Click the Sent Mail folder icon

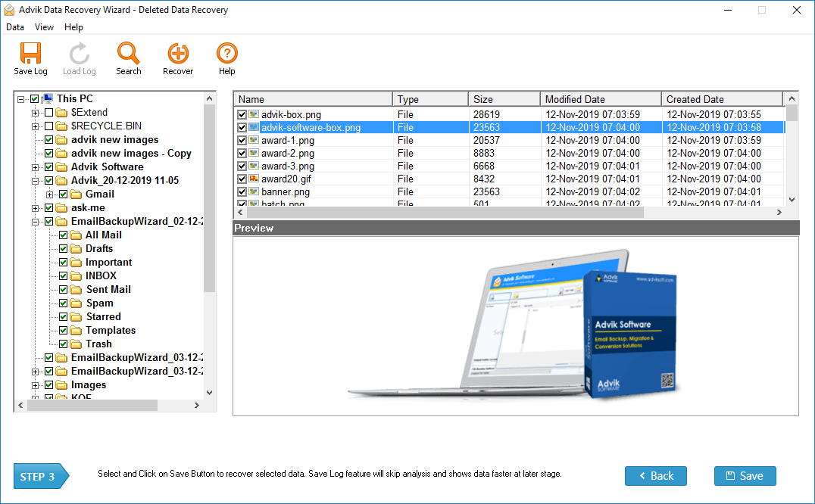[77, 290]
